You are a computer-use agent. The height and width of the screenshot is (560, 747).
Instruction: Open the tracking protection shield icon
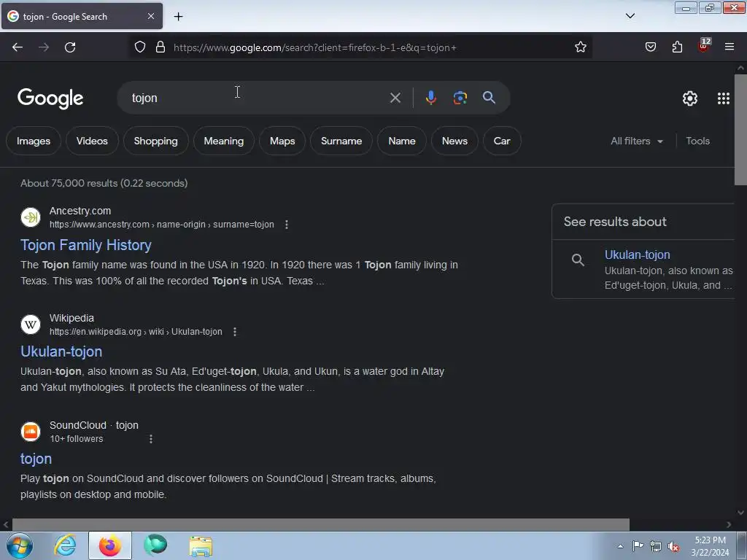[139, 47]
